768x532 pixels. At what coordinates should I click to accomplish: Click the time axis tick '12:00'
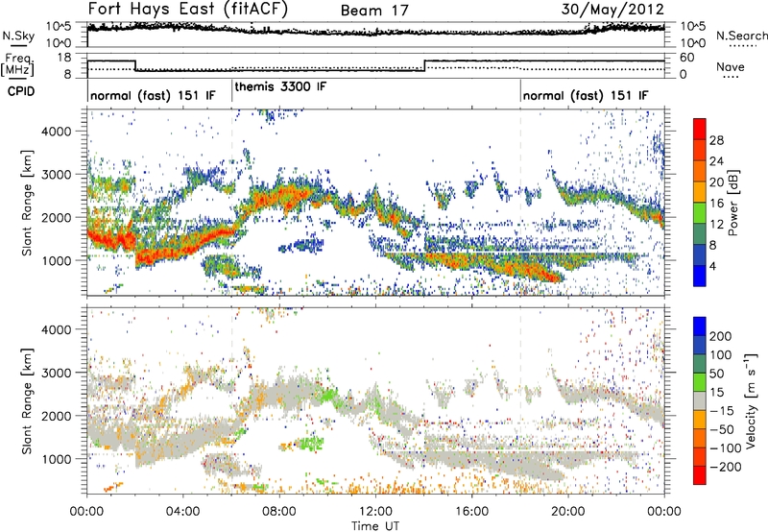point(375,512)
